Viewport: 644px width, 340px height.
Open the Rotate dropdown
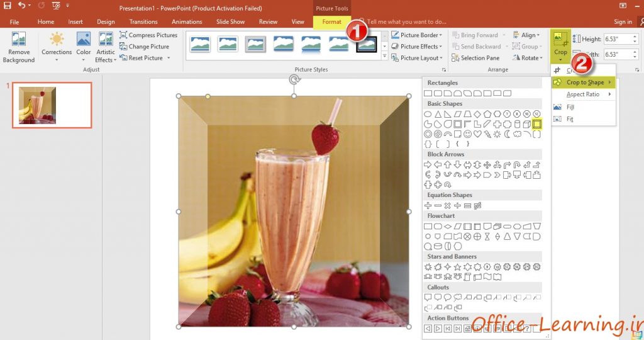tap(528, 58)
